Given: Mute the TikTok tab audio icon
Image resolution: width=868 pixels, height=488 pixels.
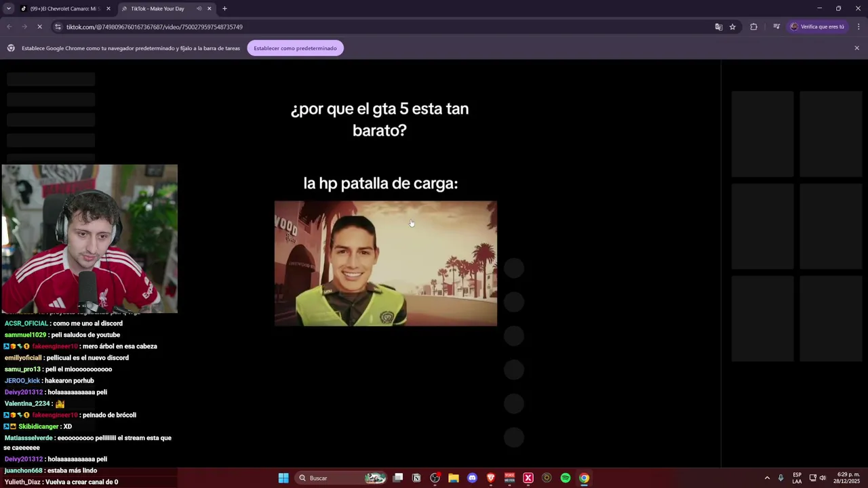Looking at the screenshot, I should [x=199, y=9].
